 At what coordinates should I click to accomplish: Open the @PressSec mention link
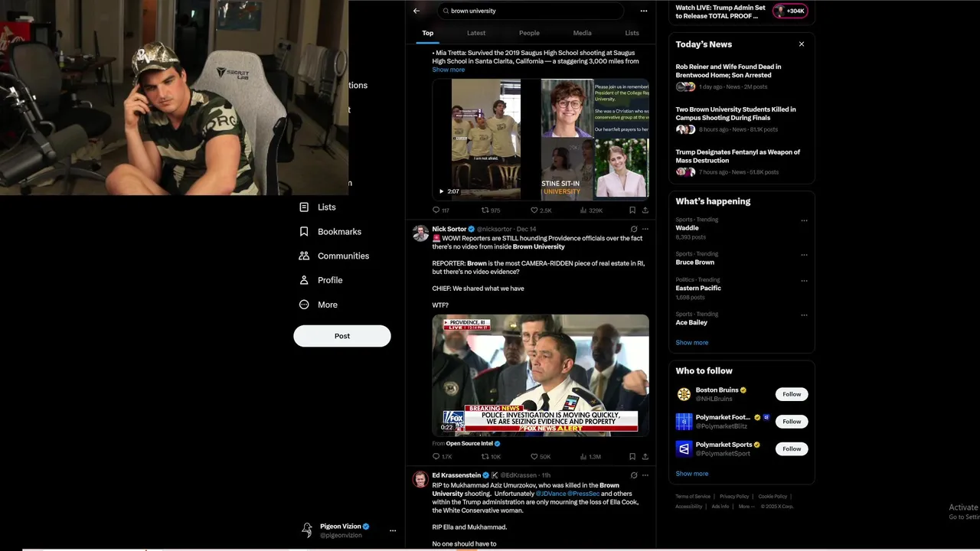pyautogui.click(x=583, y=494)
